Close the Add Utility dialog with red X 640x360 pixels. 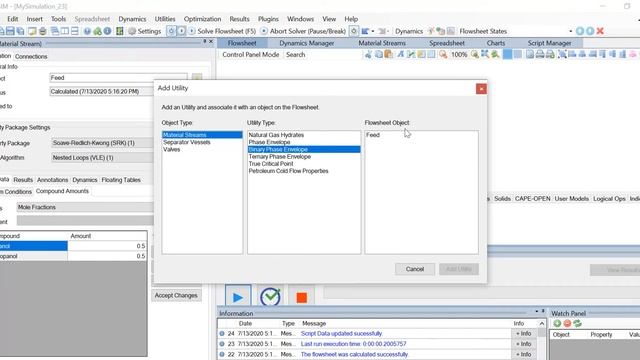[x=481, y=89]
